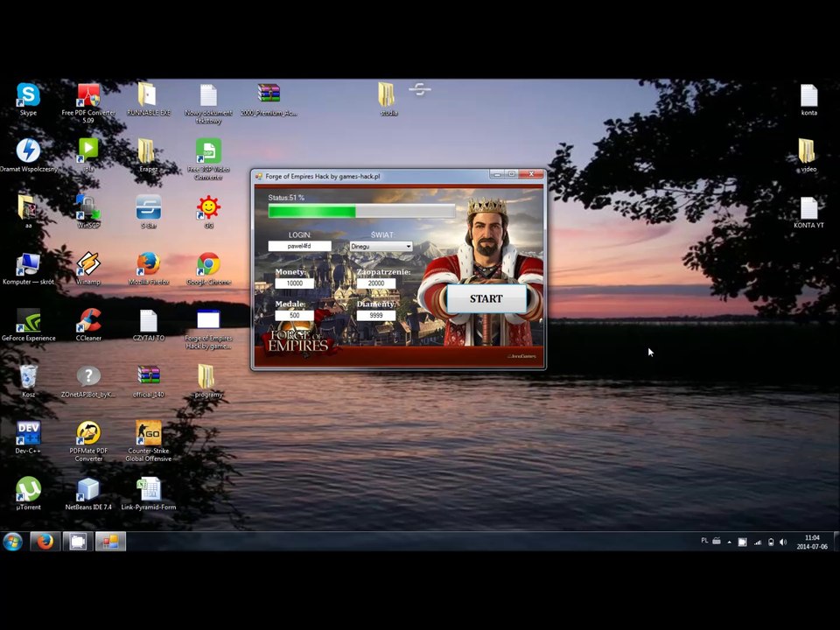Edit the Diamenty amount field
840x630 pixels.
tap(376, 316)
